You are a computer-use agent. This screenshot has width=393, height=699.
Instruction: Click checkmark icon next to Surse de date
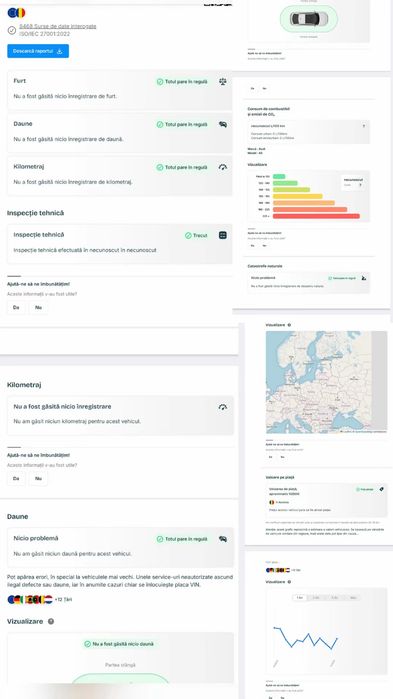[12, 30]
